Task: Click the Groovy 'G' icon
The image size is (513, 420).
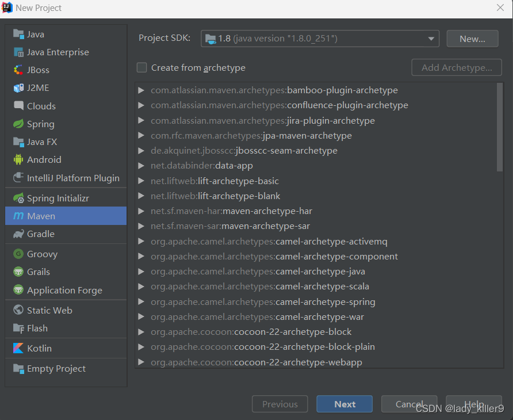Action: tap(18, 254)
